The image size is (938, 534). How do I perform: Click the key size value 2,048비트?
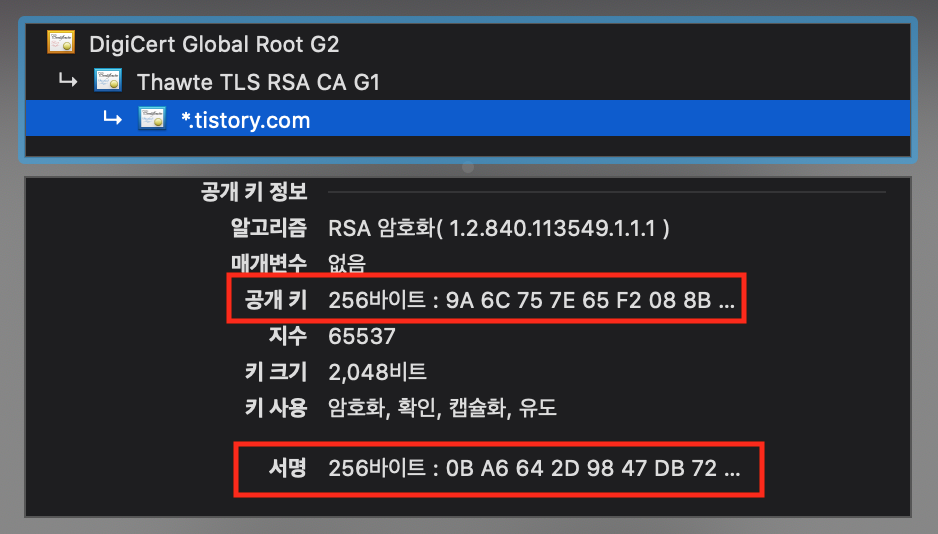(x=377, y=372)
